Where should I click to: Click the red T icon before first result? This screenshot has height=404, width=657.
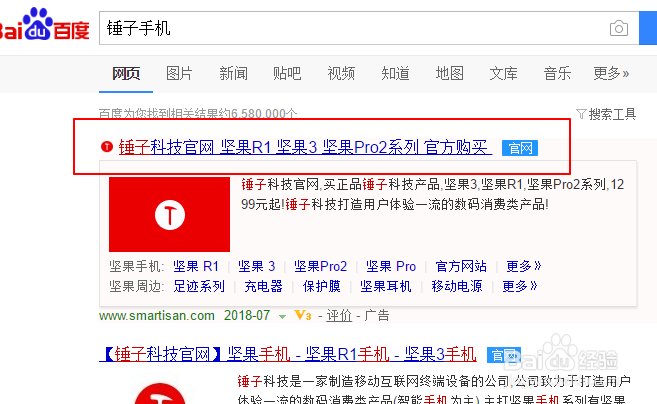107,147
